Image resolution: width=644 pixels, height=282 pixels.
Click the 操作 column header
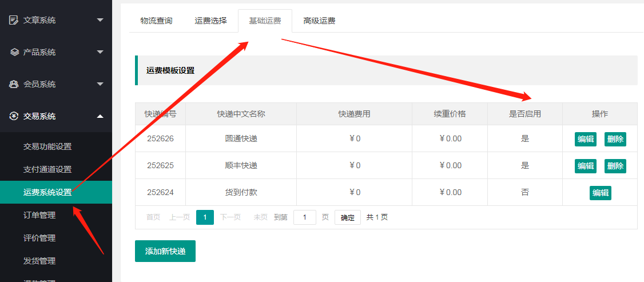click(x=599, y=114)
